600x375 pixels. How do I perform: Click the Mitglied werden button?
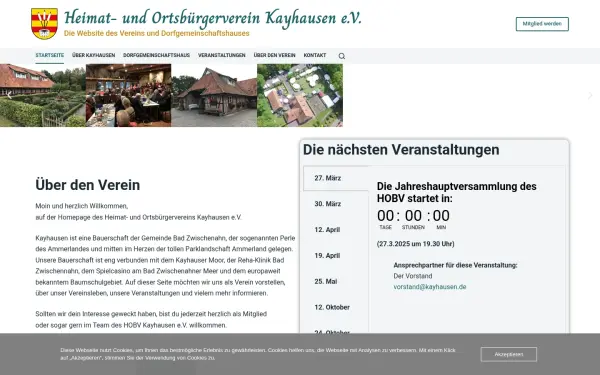click(542, 24)
